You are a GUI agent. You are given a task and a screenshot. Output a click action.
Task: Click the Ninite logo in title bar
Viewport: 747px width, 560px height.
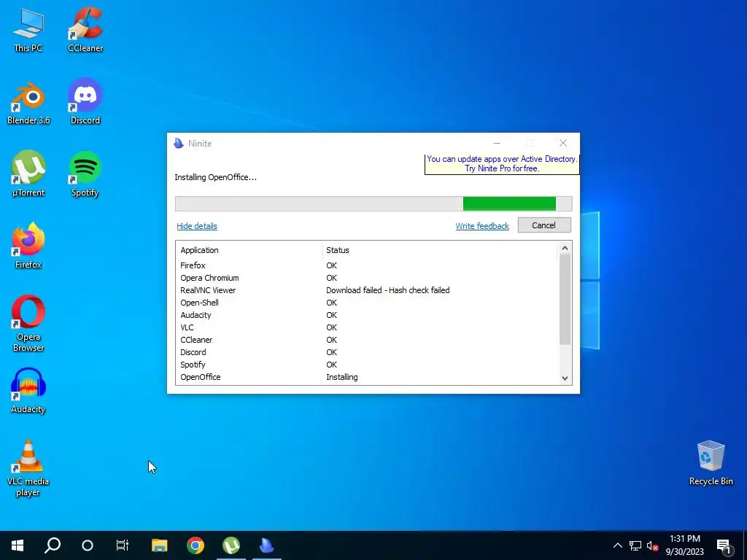click(x=179, y=144)
